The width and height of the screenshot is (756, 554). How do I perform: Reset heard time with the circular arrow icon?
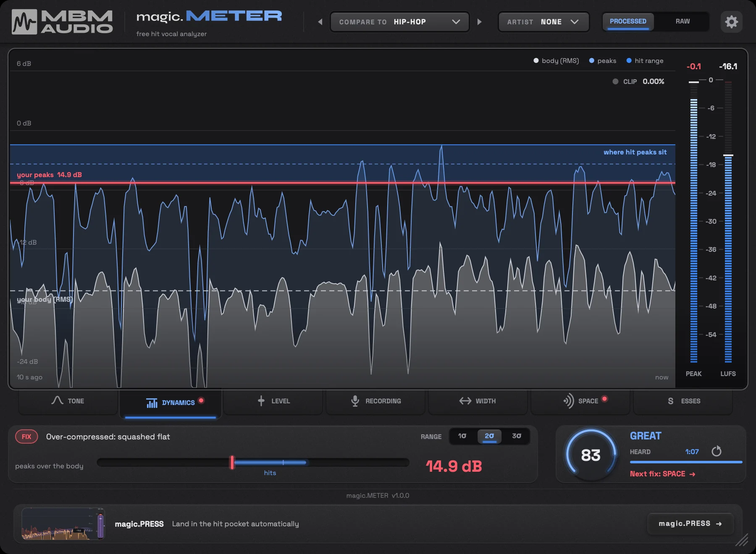[x=717, y=451]
